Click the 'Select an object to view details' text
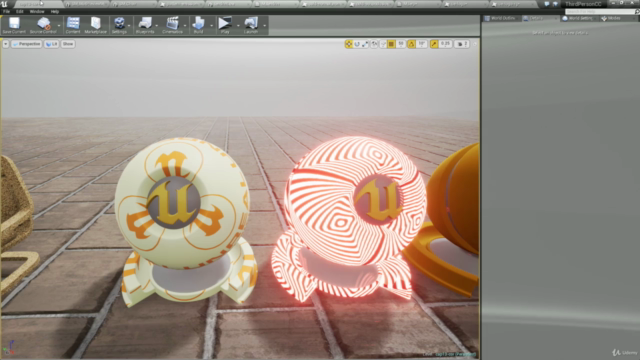 pos(560,33)
